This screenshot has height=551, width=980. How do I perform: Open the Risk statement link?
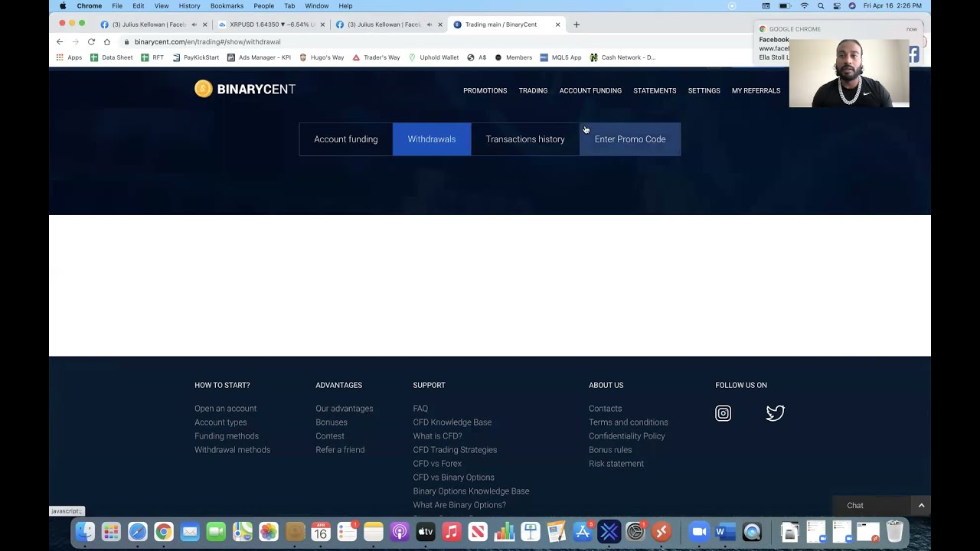coord(616,464)
